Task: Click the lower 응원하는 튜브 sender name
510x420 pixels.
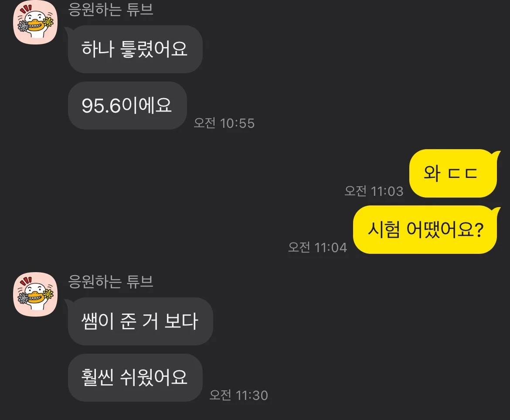Action: (x=111, y=281)
